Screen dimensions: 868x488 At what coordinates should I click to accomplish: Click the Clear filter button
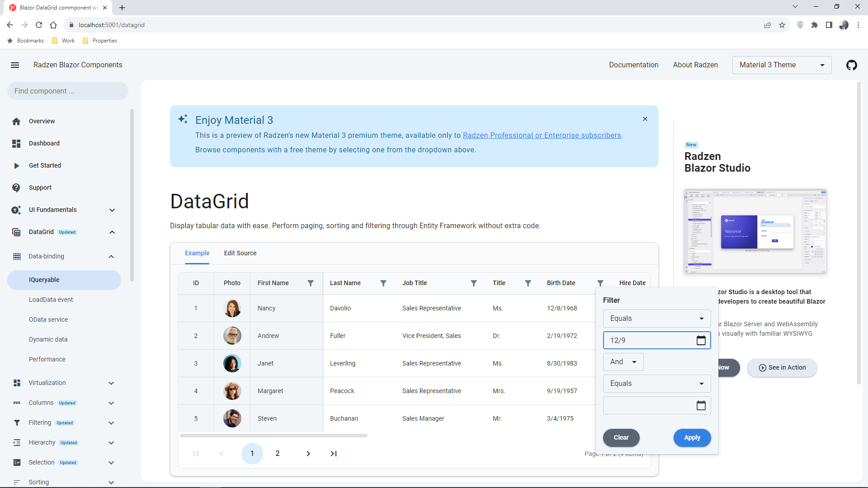click(621, 438)
